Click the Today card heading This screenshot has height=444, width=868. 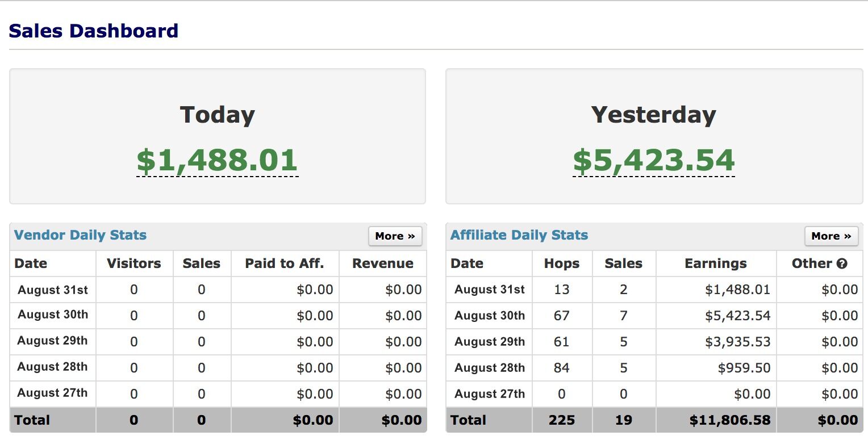tap(218, 115)
